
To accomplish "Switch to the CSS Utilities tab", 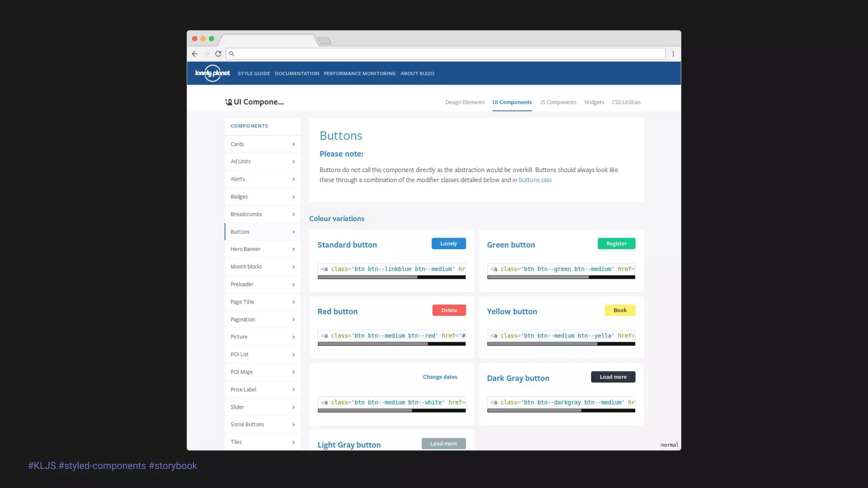I will [x=626, y=102].
